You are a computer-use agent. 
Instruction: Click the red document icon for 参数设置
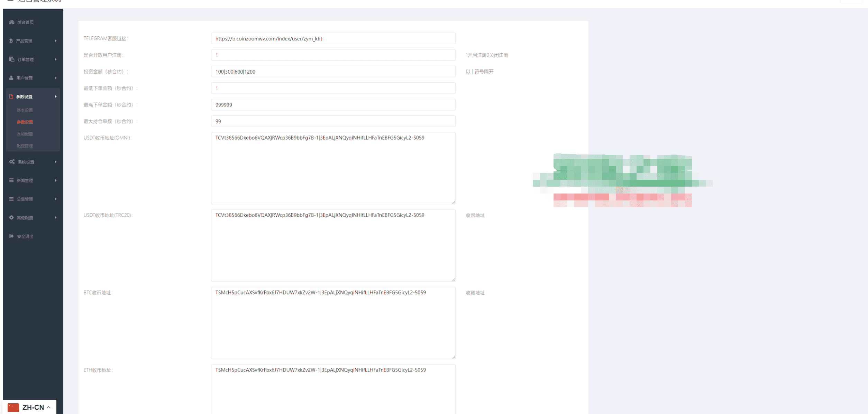pyautogui.click(x=11, y=97)
